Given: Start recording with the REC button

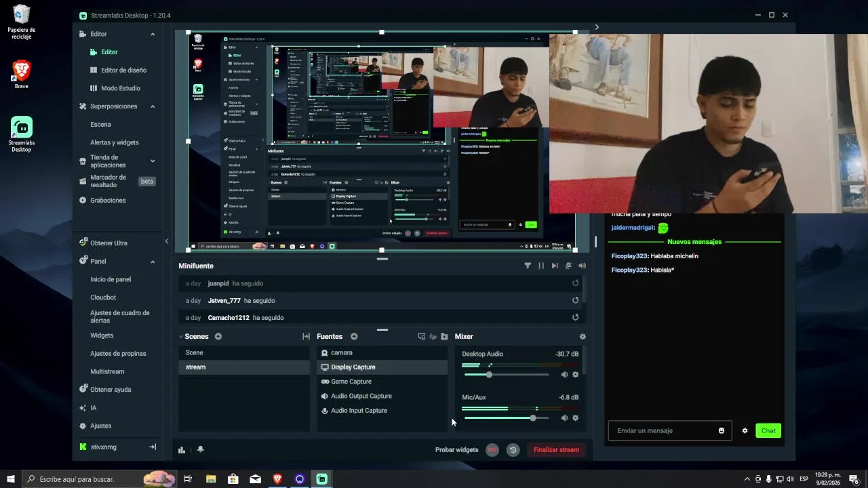Looking at the screenshot, I should point(492,450).
